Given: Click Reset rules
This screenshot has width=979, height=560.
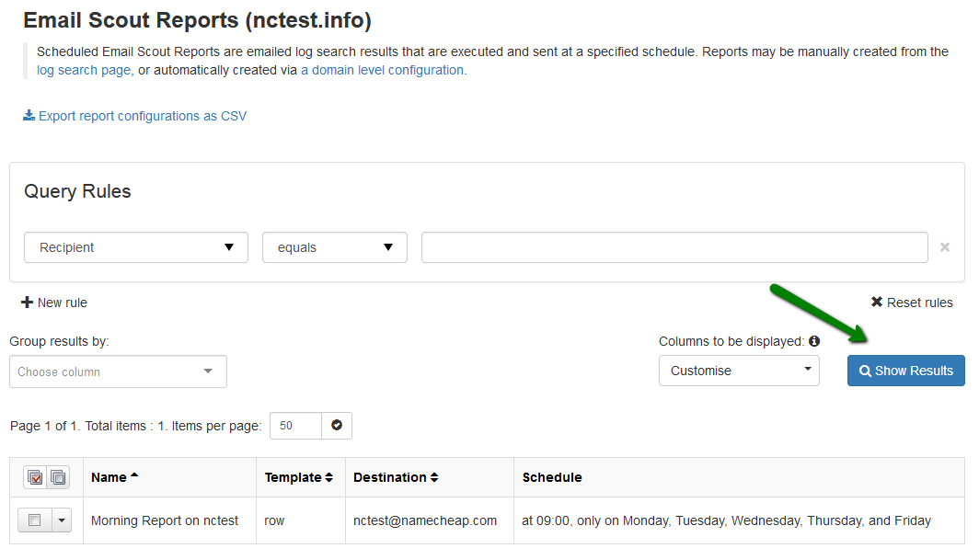Looking at the screenshot, I should (912, 303).
